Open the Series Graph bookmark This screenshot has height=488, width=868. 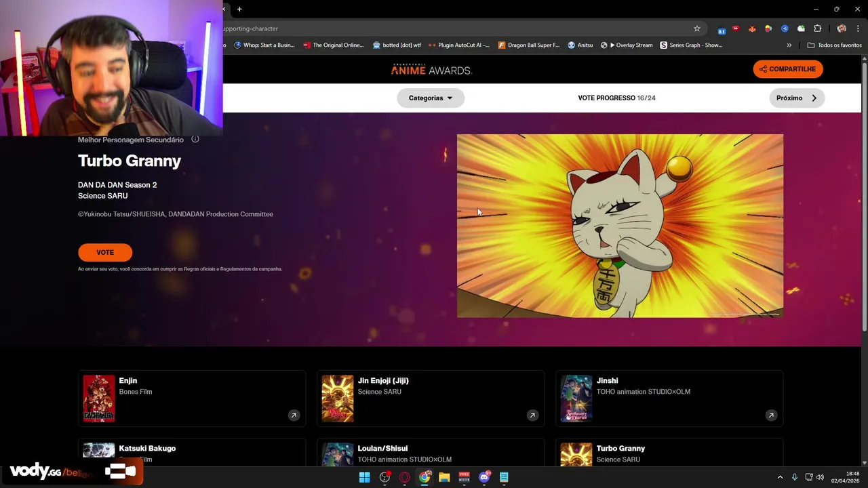(691, 45)
